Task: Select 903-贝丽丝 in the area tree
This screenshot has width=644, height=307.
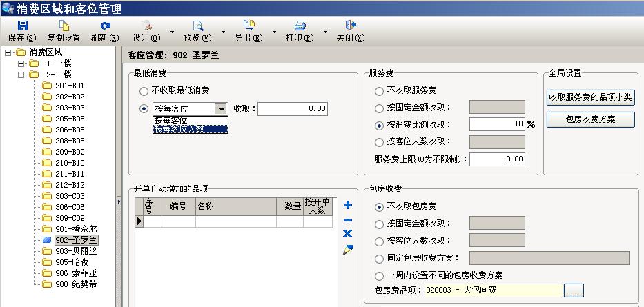Action: click(x=75, y=251)
